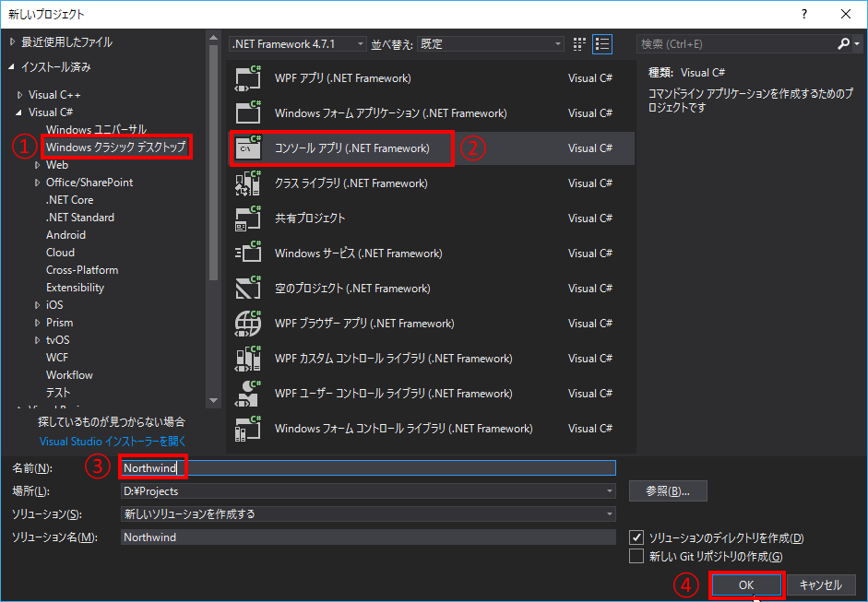Select Windows サービス (.NET Framework) text
The width and height of the screenshot is (868, 602).
[358, 254]
